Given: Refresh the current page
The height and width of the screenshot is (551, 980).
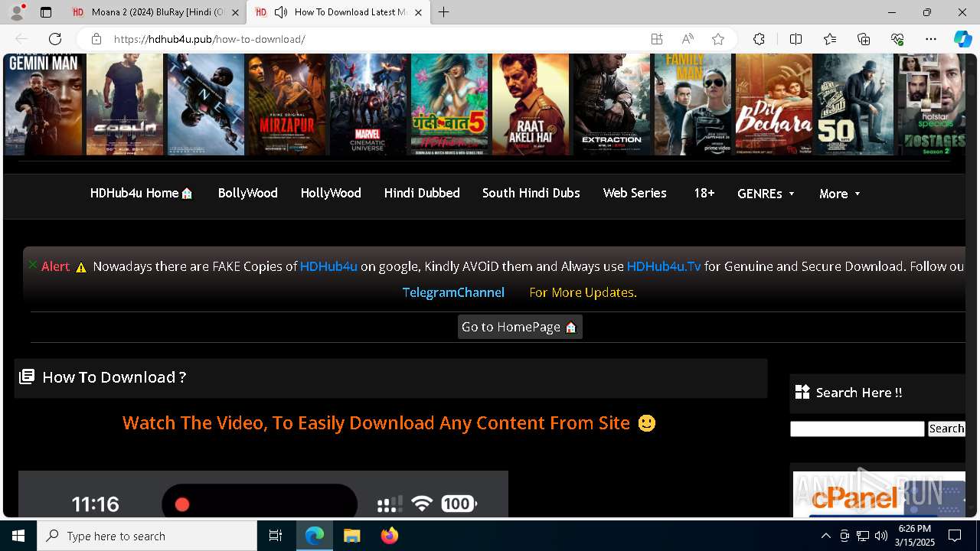Looking at the screenshot, I should [x=55, y=39].
